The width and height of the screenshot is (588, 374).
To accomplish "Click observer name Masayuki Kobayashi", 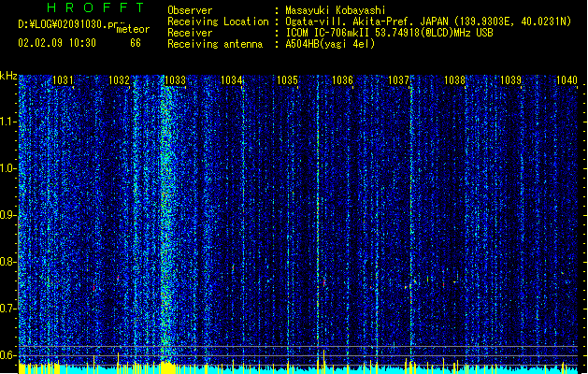I will (336, 10).
